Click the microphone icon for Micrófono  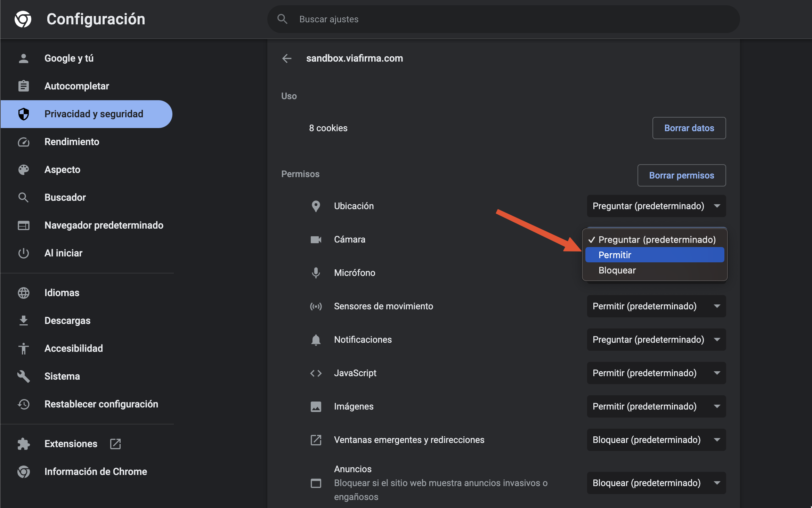point(316,273)
